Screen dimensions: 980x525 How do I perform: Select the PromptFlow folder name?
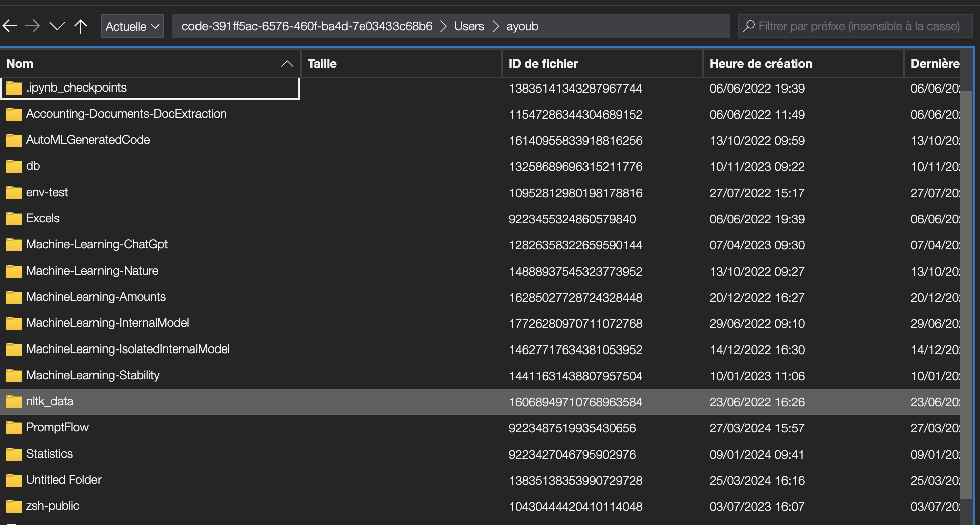coord(57,427)
